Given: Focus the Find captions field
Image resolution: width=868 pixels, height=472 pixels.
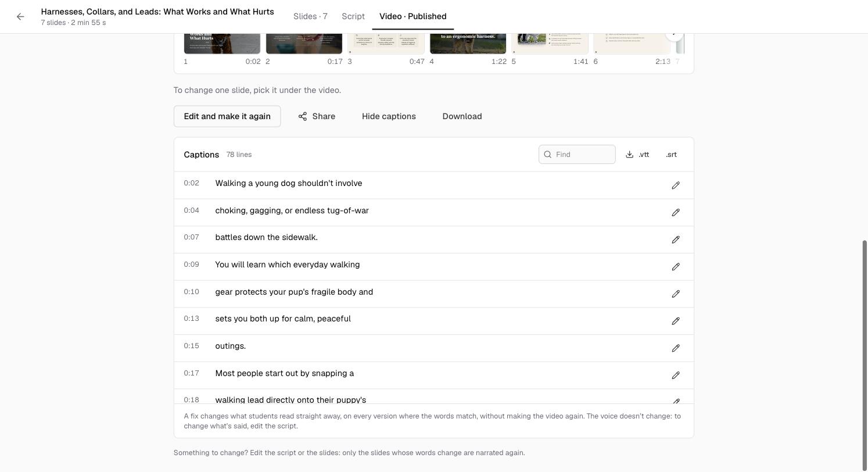Looking at the screenshot, I should [577, 155].
